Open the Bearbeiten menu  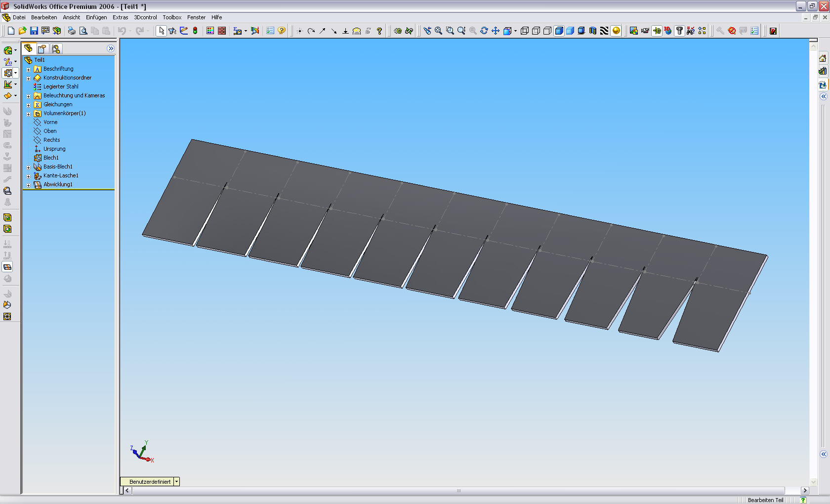pos(44,17)
